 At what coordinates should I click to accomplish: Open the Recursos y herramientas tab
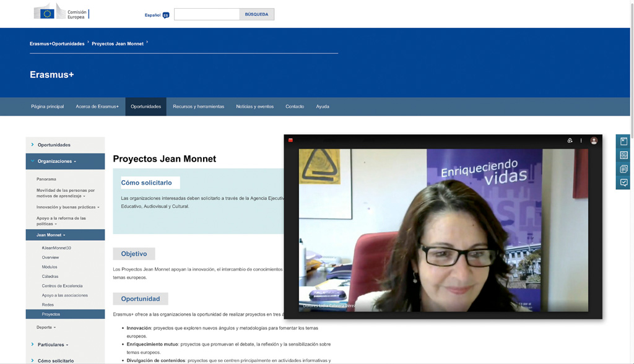click(x=198, y=106)
